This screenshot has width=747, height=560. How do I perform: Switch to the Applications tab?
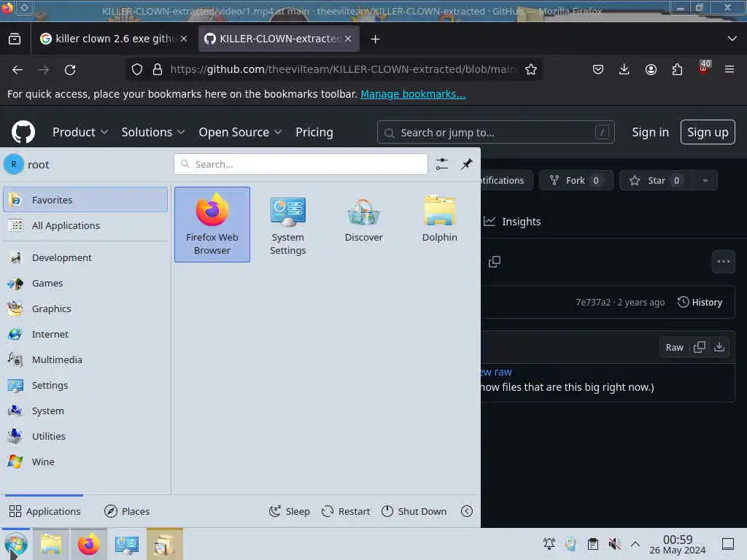pos(44,511)
